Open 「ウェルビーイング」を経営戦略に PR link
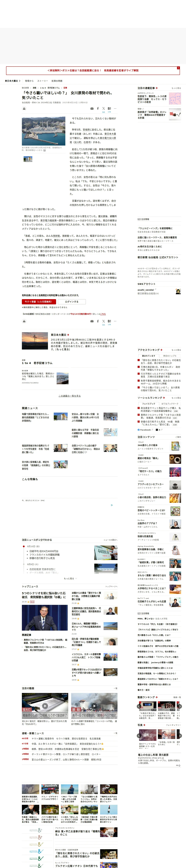Image resolution: width=186 pixels, height=868 pixels. click(155, 228)
